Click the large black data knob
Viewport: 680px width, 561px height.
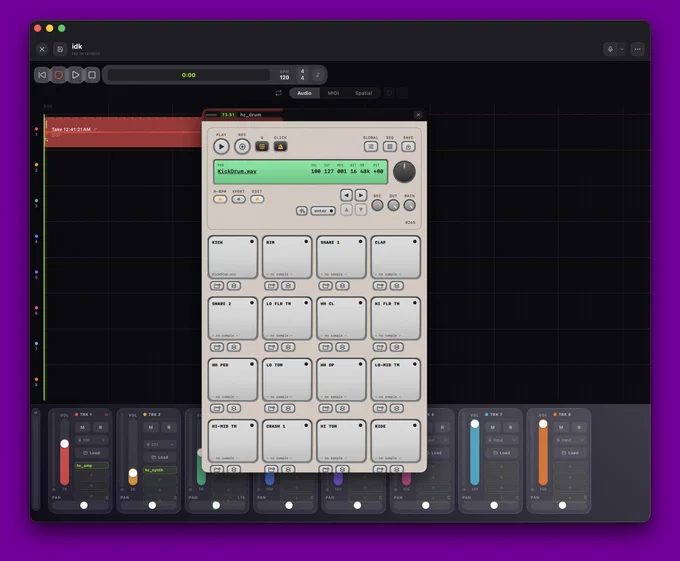[x=404, y=172]
